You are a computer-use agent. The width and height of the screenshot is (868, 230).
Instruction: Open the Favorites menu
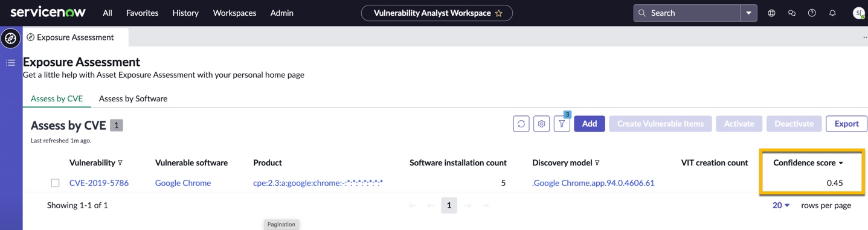[142, 13]
